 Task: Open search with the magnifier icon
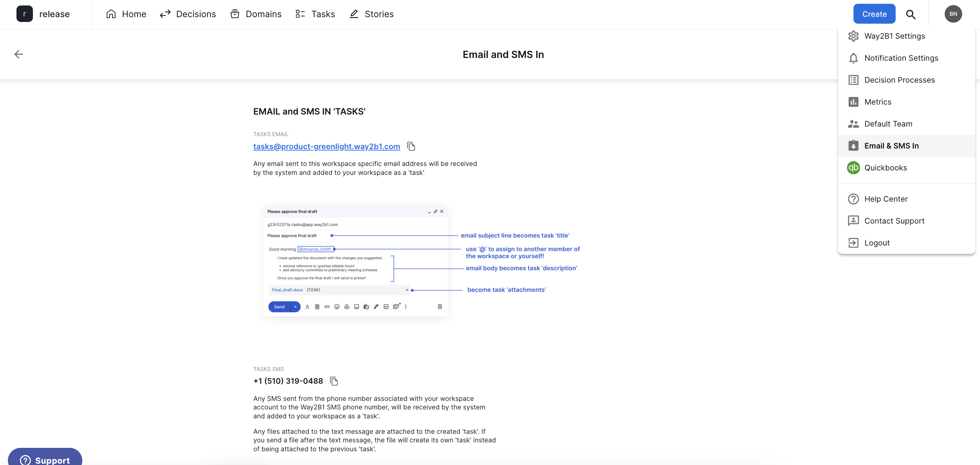[910, 14]
